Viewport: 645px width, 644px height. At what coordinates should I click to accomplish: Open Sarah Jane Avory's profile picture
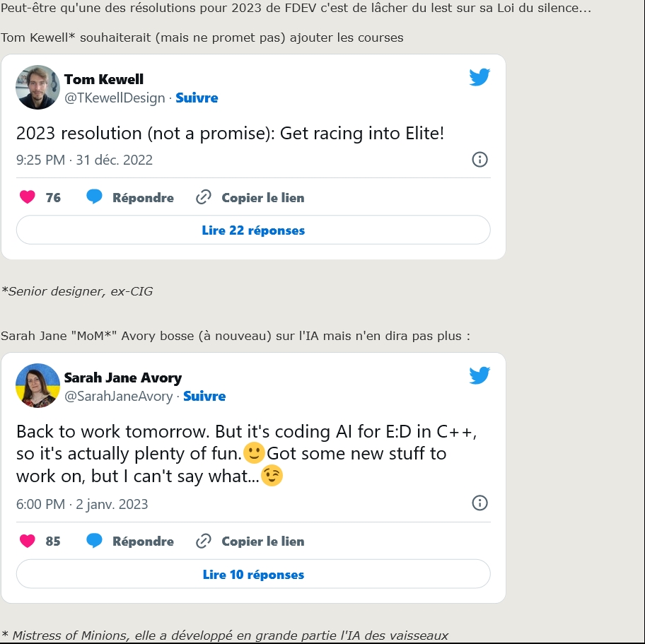click(x=37, y=385)
